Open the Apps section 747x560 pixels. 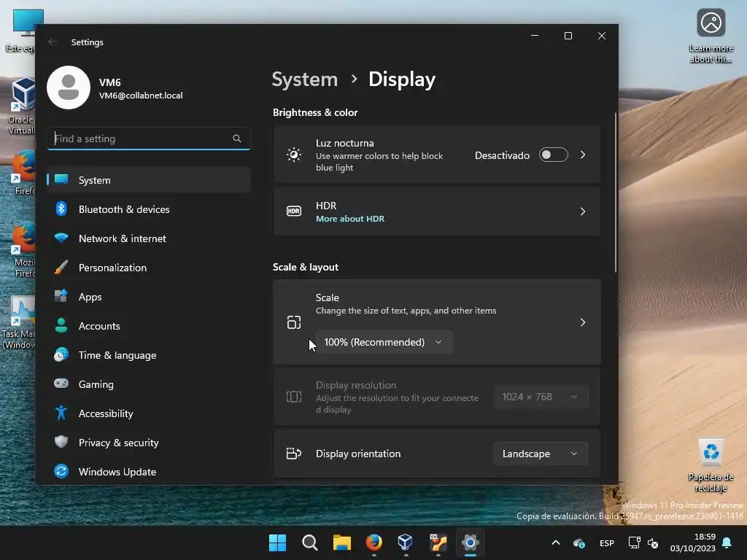coord(149,297)
